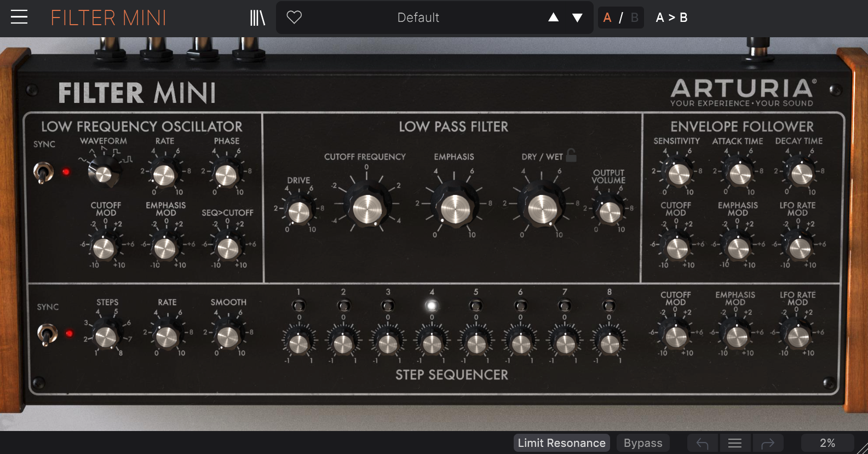868x454 pixels.
Task: Click the FILTER MINI title text
Action: point(108,18)
